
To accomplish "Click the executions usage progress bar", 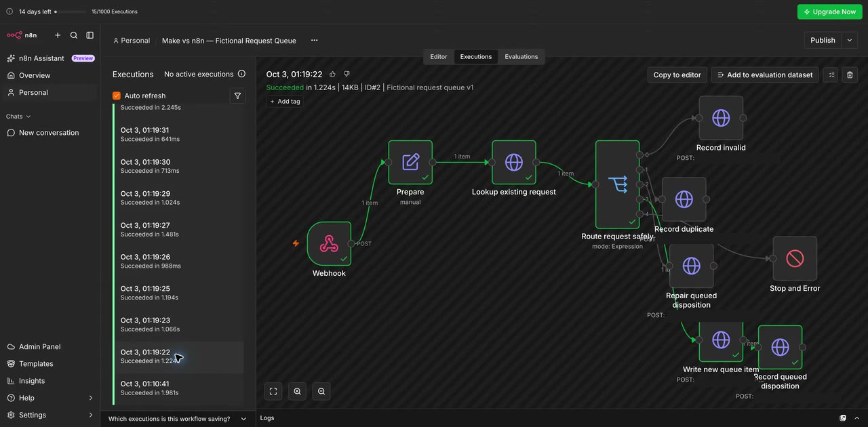I will pos(71,12).
